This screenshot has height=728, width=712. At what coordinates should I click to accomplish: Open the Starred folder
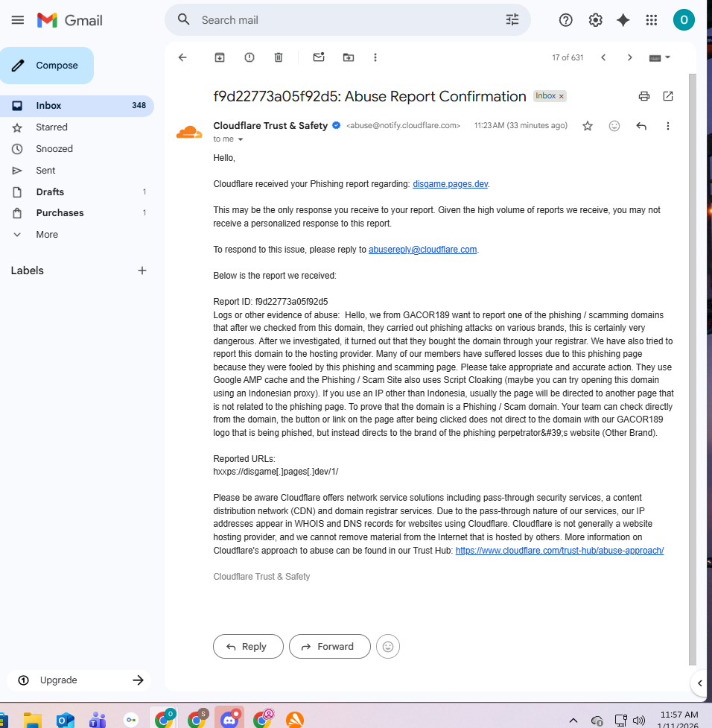pyautogui.click(x=77, y=127)
